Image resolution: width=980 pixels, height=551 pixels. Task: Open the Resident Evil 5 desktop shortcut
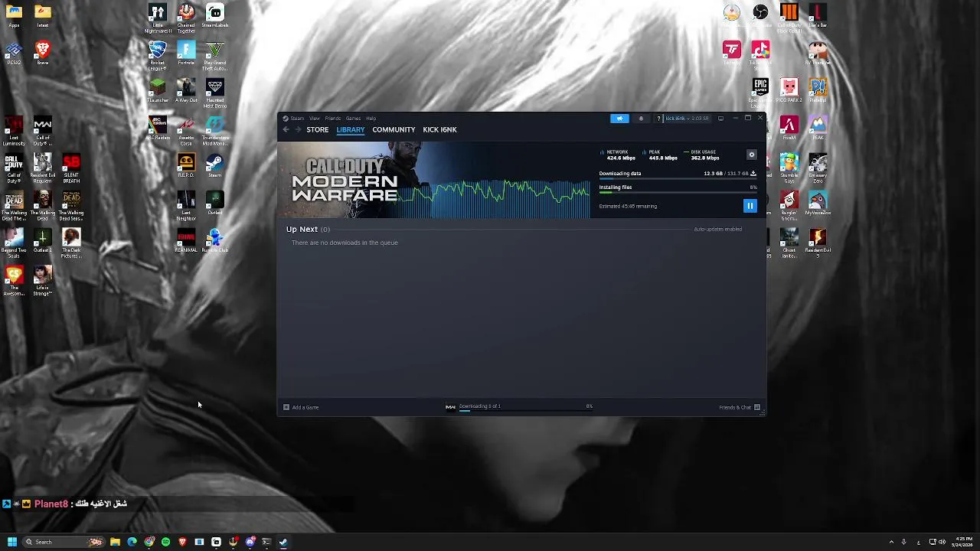[x=818, y=244]
